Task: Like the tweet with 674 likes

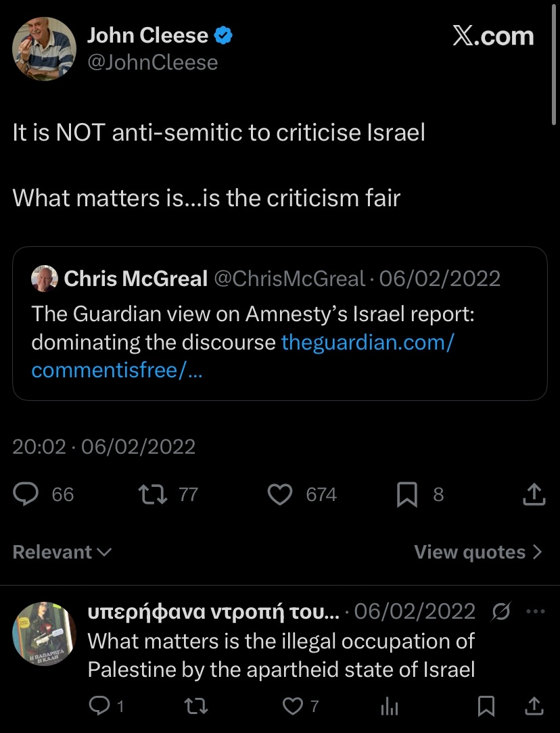Action: (279, 494)
